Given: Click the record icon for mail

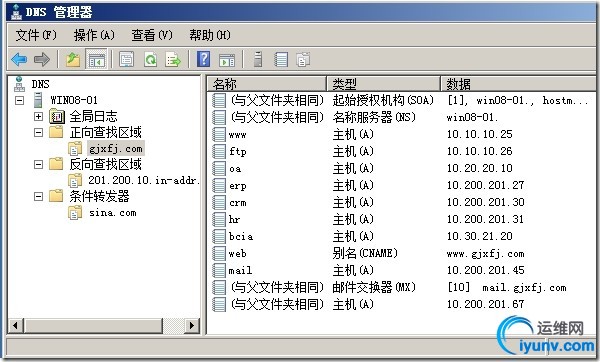Looking at the screenshot, I should click(x=219, y=270).
